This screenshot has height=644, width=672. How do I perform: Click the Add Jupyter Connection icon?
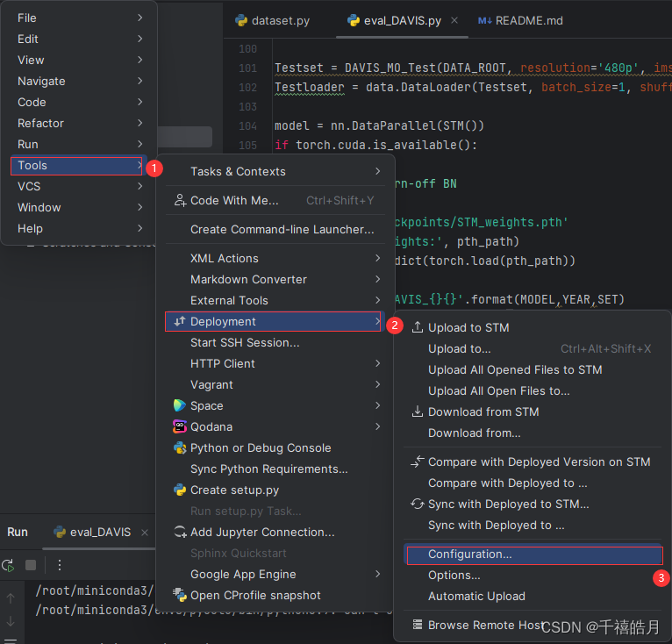tap(180, 532)
